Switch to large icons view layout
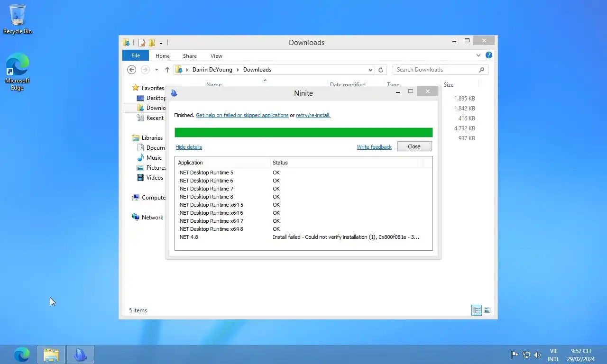Screen dimensions: 607x364 coord(487,310)
